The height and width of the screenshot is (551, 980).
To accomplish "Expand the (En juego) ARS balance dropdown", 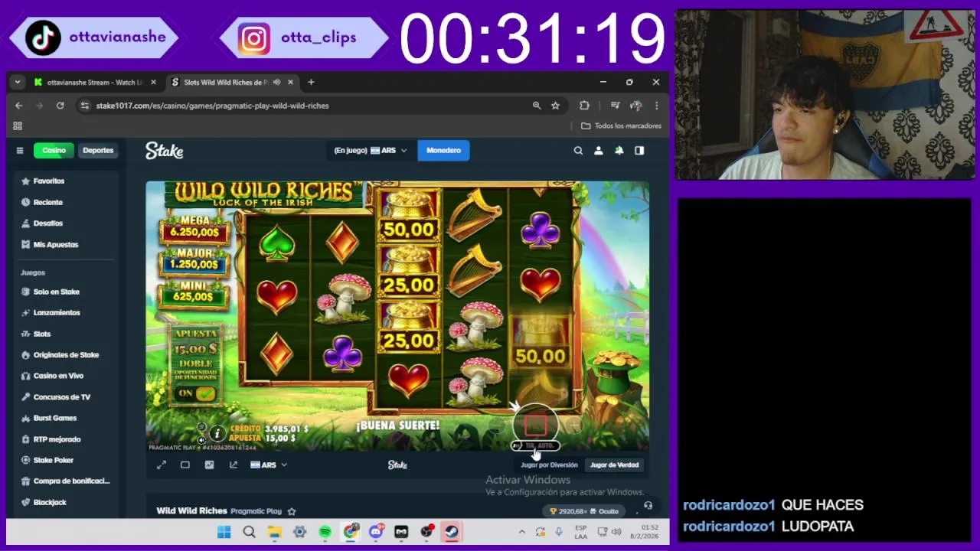I will pos(370,151).
